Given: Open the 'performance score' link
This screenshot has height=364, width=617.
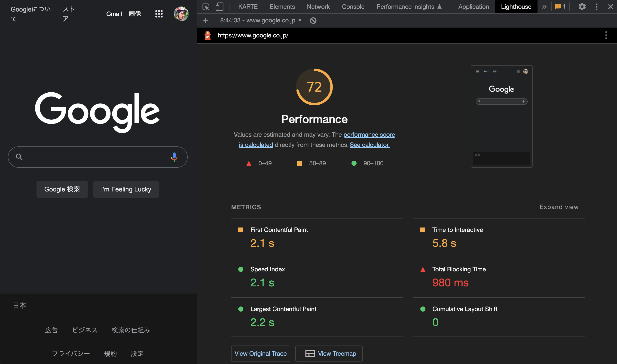Looking at the screenshot, I should coord(369,135).
